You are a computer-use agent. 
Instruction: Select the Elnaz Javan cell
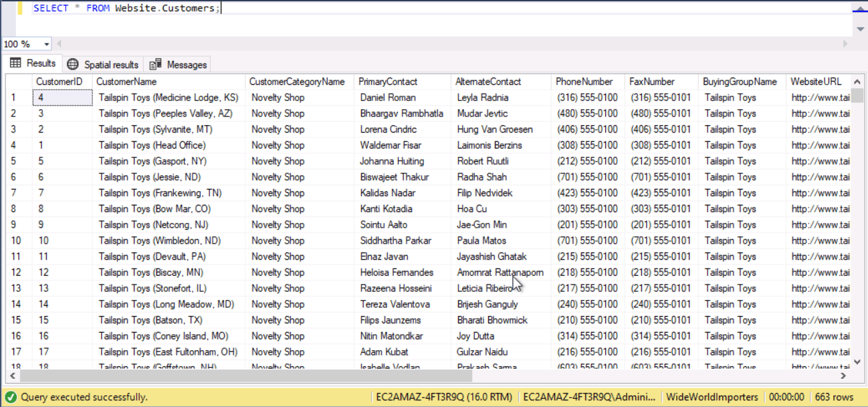(403, 257)
